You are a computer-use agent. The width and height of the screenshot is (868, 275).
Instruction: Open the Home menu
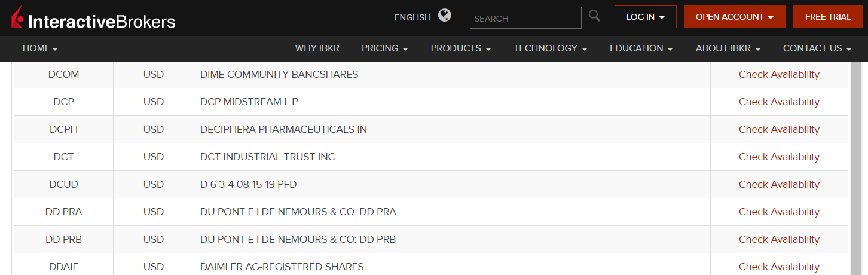[40, 48]
